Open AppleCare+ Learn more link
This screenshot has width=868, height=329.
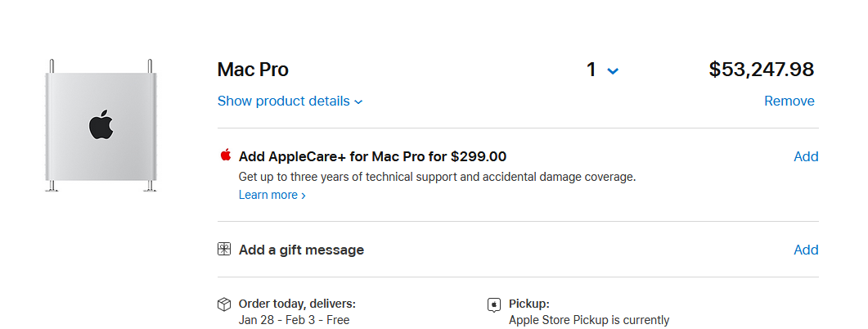272,195
